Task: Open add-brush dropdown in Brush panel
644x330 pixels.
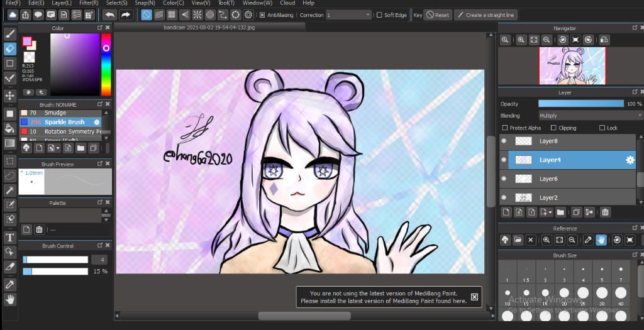Action: point(54,148)
